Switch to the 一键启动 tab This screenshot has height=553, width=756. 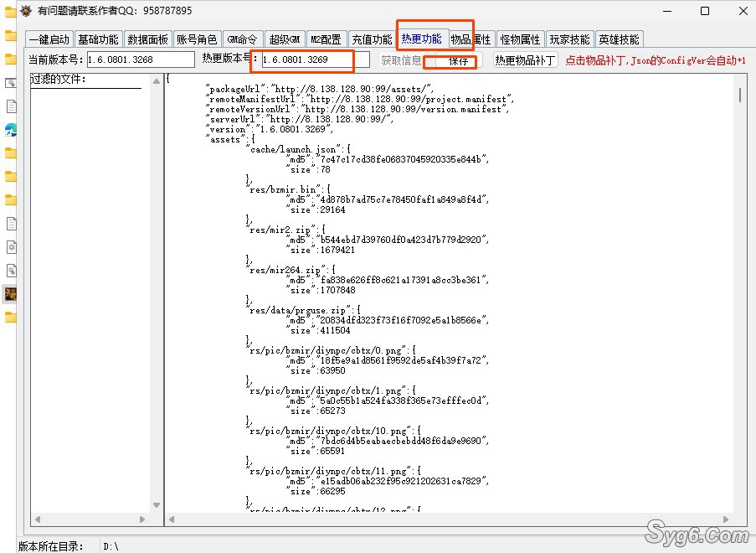pyautogui.click(x=49, y=39)
